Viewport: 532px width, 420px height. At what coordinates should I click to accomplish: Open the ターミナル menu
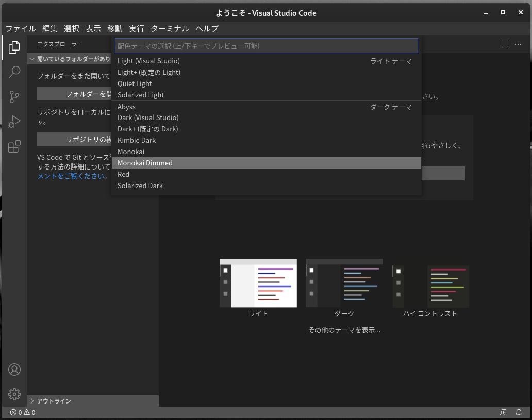coord(170,29)
